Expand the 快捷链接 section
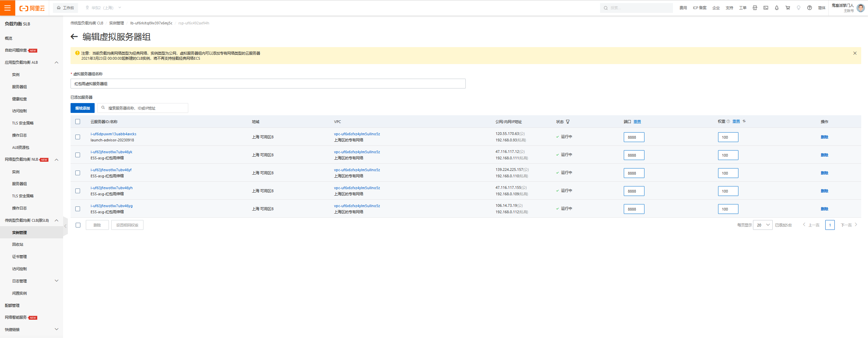Image resolution: width=868 pixels, height=338 pixels. (57, 329)
